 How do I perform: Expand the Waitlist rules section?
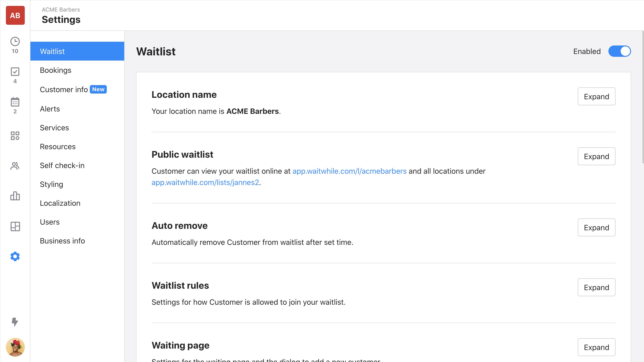tap(596, 287)
